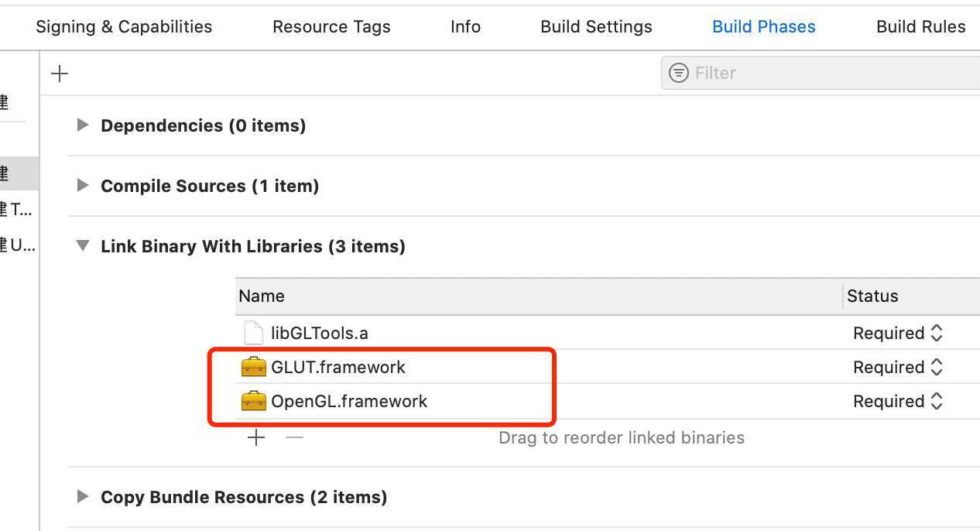Select the Info tab
The height and width of the screenshot is (531, 980).
click(x=465, y=26)
